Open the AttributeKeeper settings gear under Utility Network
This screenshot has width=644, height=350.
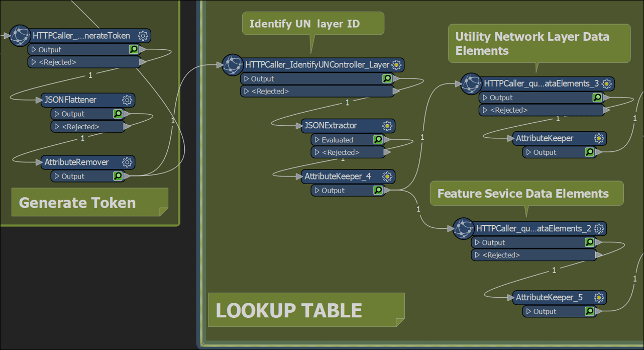tap(598, 138)
